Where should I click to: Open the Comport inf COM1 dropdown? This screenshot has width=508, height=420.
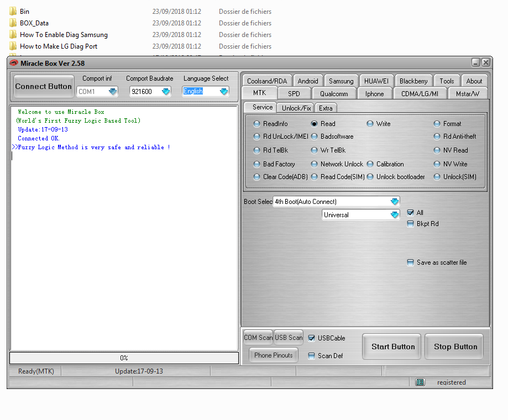click(x=112, y=92)
